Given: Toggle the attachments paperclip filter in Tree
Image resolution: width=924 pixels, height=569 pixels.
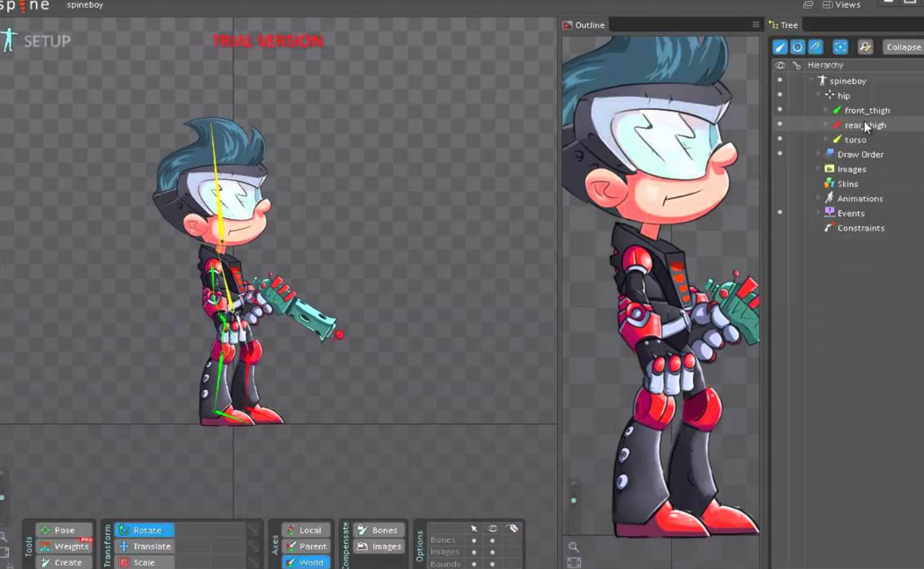Looking at the screenshot, I should pos(815,47).
